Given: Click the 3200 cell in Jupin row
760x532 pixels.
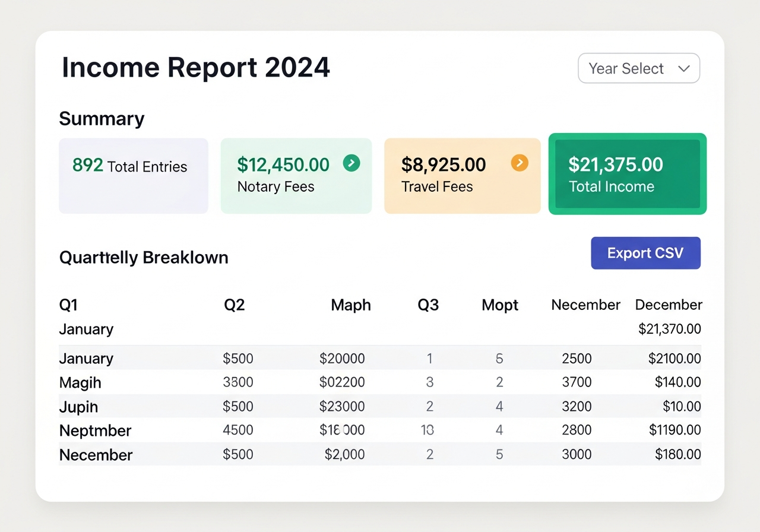Looking at the screenshot, I should tap(577, 406).
